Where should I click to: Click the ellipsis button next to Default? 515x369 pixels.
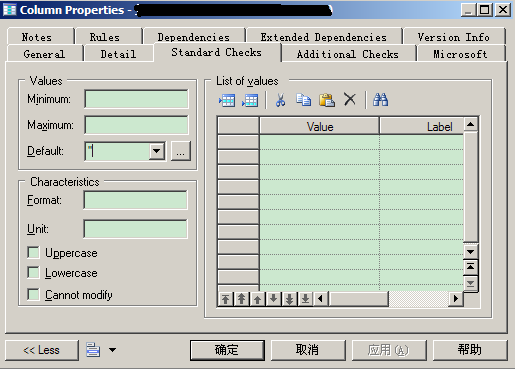pyautogui.click(x=181, y=151)
